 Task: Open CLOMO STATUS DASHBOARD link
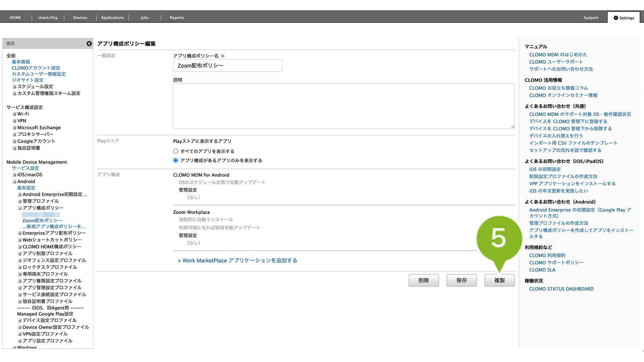coord(561,289)
